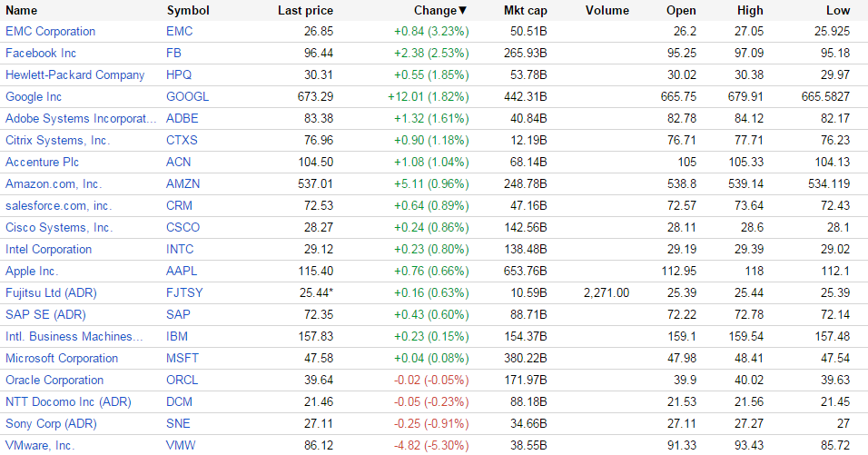The height and width of the screenshot is (455, 868).
Task: Open Hewlett-Packard Company link
Action: click(74, 75)
